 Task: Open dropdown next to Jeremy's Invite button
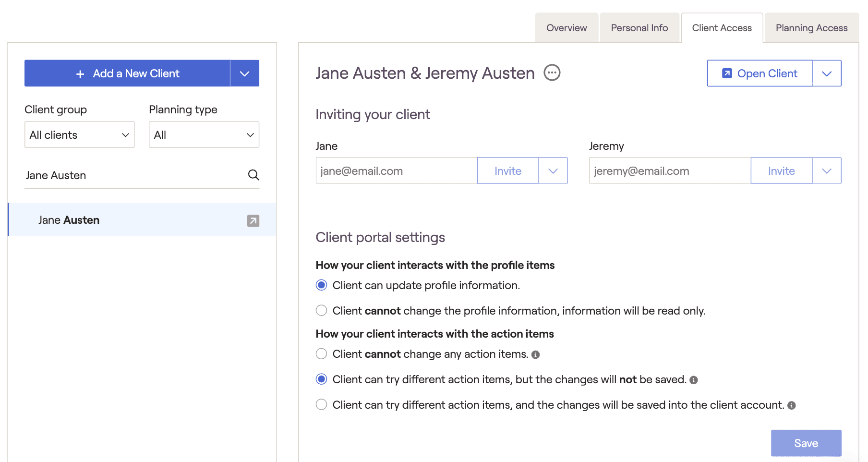[x=826, y=171]
